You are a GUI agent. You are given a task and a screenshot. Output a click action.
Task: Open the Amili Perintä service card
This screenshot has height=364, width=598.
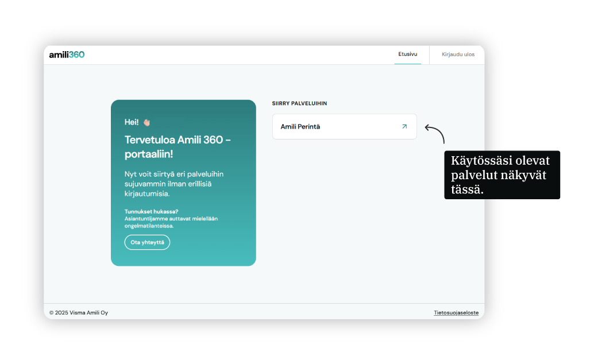(x=345, y=126)
